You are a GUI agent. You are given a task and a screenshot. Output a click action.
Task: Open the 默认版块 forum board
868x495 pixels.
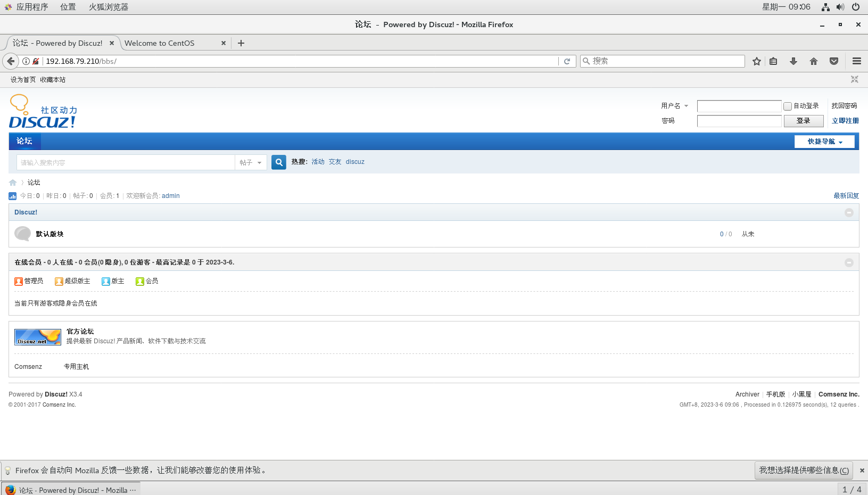[x=49, y=234]
